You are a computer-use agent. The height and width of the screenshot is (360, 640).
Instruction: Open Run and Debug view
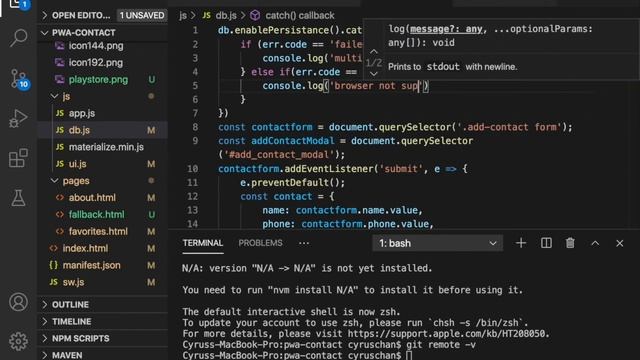click(x=18, y=119)
